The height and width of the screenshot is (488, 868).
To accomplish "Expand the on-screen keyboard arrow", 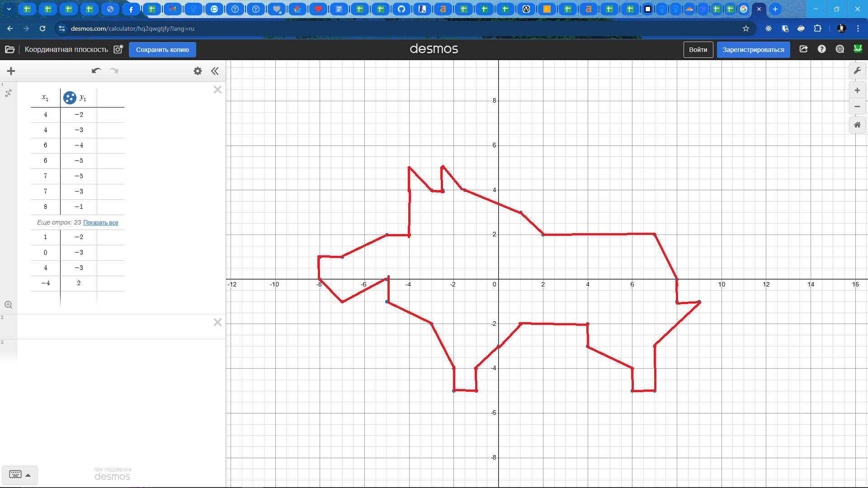I will pyautogui.click(x=28, y=475).
